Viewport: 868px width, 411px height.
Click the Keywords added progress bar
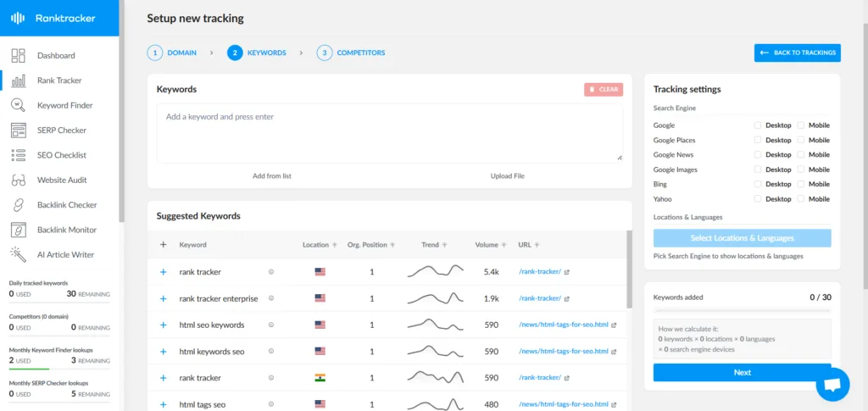[742, 311]
